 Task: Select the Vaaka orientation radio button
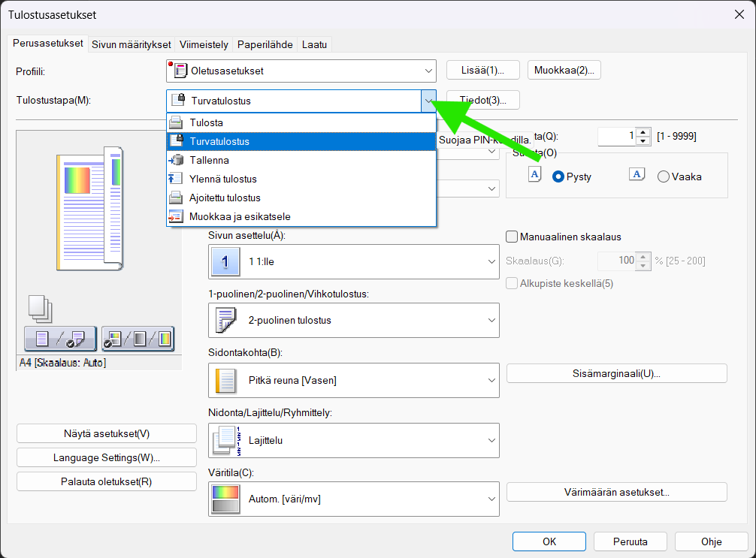663,176
